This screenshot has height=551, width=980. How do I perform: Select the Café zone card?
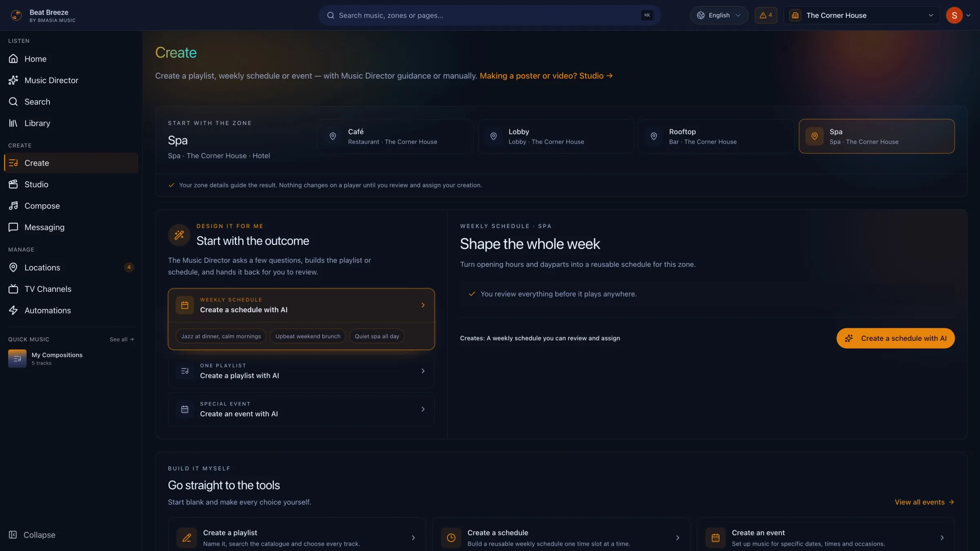click(x=395, y=136)
